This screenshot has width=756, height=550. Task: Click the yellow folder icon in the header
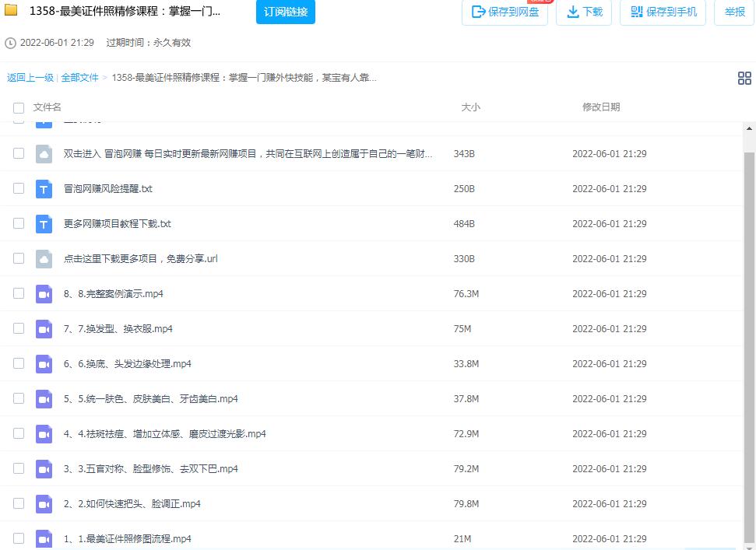pos(11,9)
